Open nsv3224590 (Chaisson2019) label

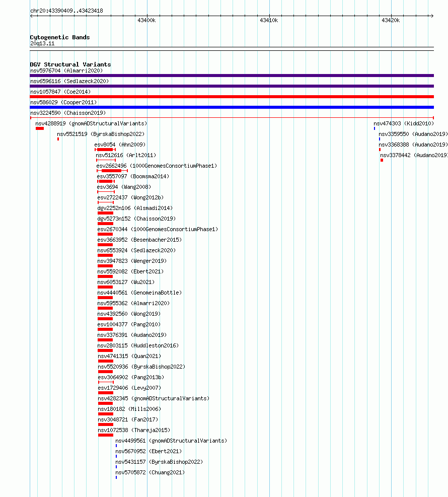[x=68, y=113]
